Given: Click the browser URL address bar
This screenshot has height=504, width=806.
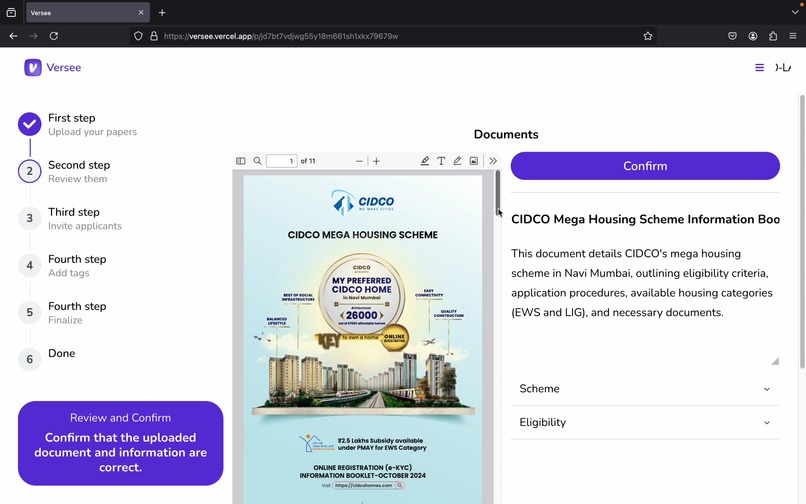Looking at the screenshot, I should (391, 36).
